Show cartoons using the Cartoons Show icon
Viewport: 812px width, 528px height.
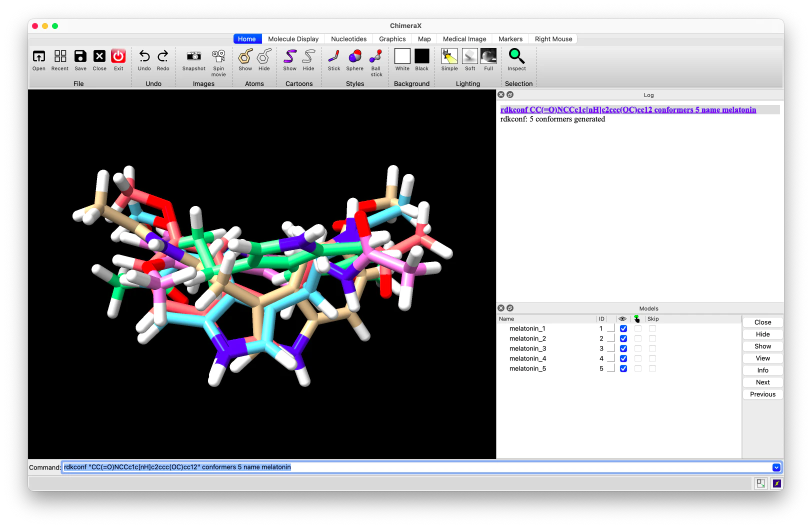(290, 56)
